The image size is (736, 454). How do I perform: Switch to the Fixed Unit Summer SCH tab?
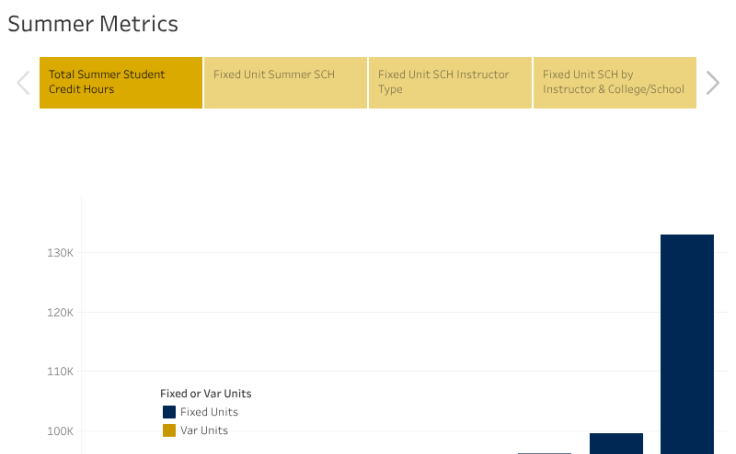tap(286, 82)
